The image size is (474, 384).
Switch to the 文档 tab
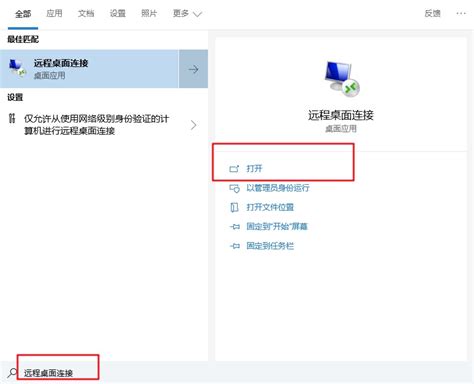(x=86, y=13)
